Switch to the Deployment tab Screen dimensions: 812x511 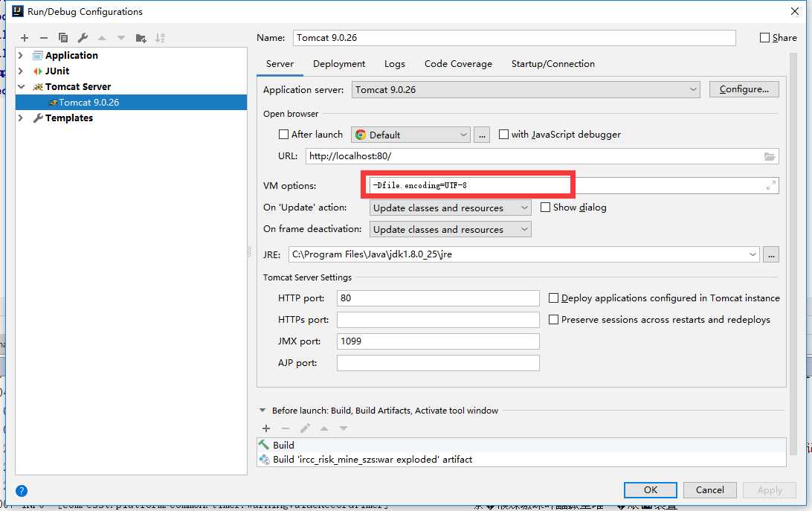click(x=339, y=64)
